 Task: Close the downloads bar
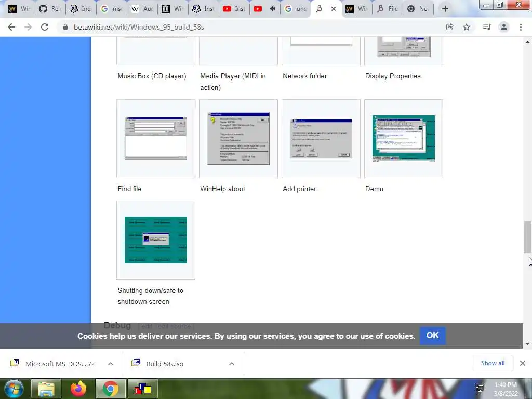pos(523,363)
